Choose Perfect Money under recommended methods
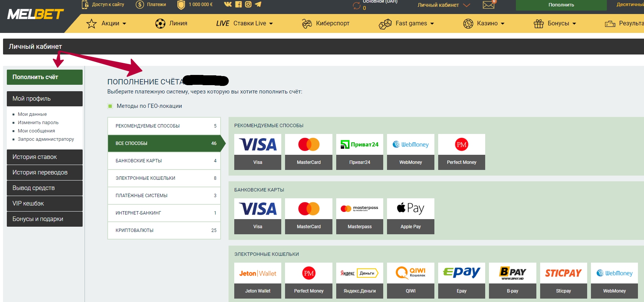The width and height of the screenshot is (644, 302). pos(462,152)
